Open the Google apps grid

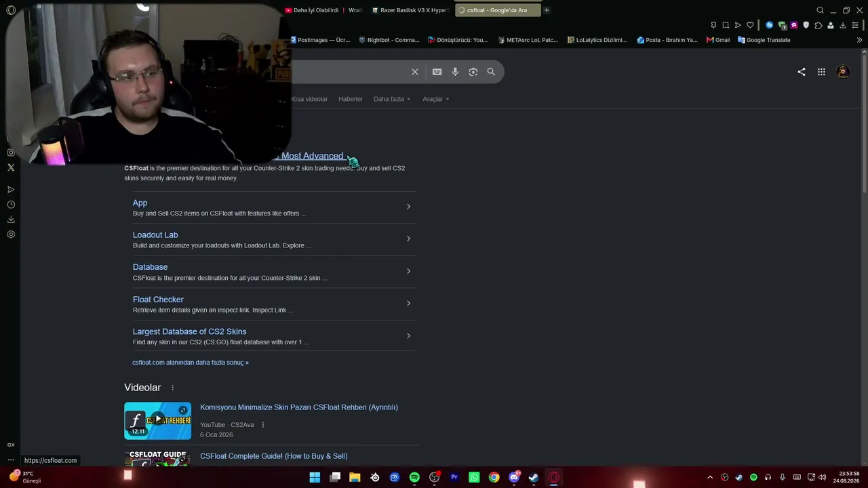pyautogui.click(x=821, y=72)
